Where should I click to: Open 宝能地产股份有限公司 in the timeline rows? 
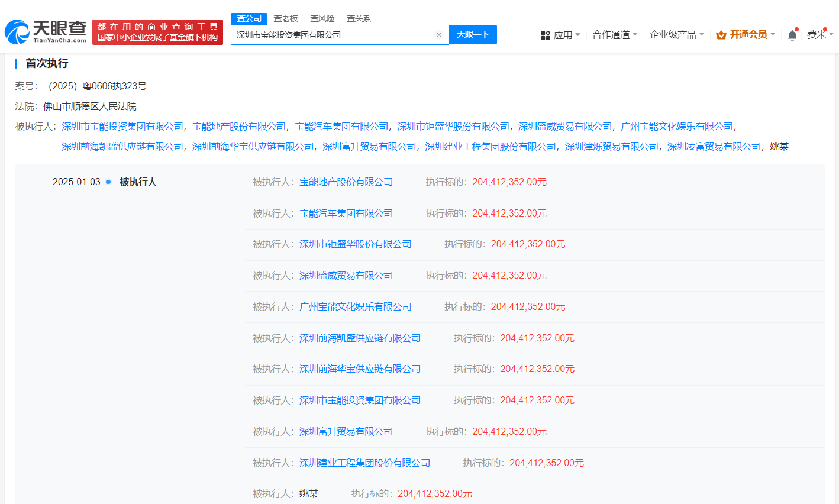(346, 182)
